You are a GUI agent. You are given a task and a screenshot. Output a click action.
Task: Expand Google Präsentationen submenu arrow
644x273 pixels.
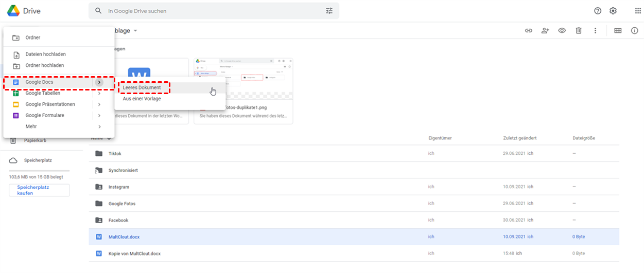tap(99, 104)
